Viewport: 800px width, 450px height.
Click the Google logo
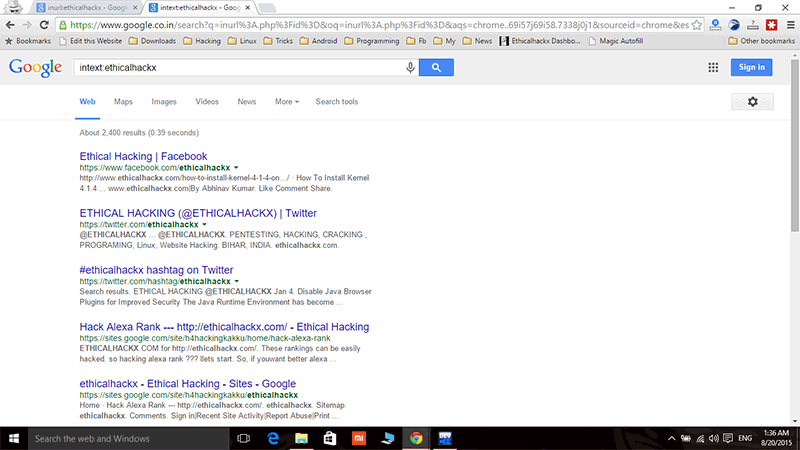tap(35, 67)
